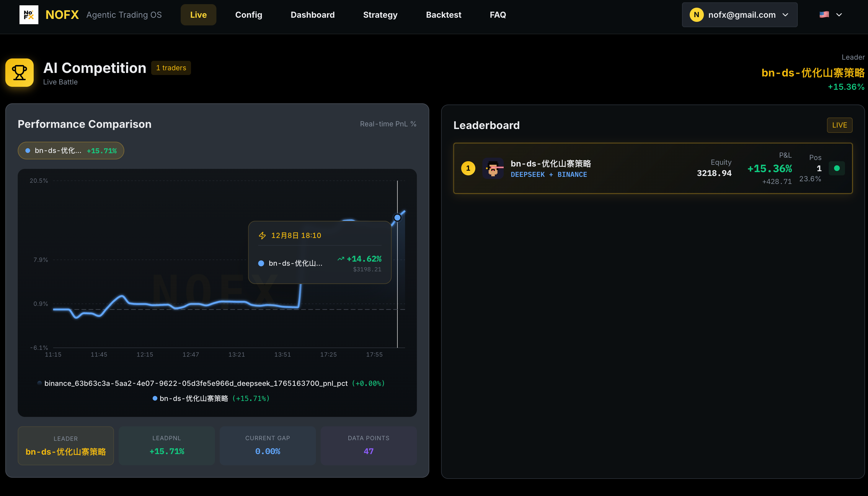Expand the language selector chevron
868x496 pixels.
point(839,15)
